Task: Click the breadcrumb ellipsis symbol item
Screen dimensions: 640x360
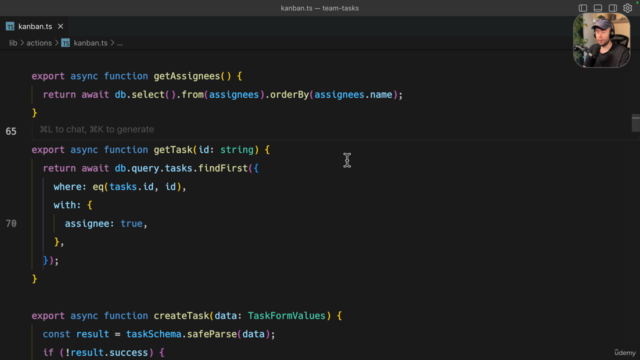Action: [120, 43]
